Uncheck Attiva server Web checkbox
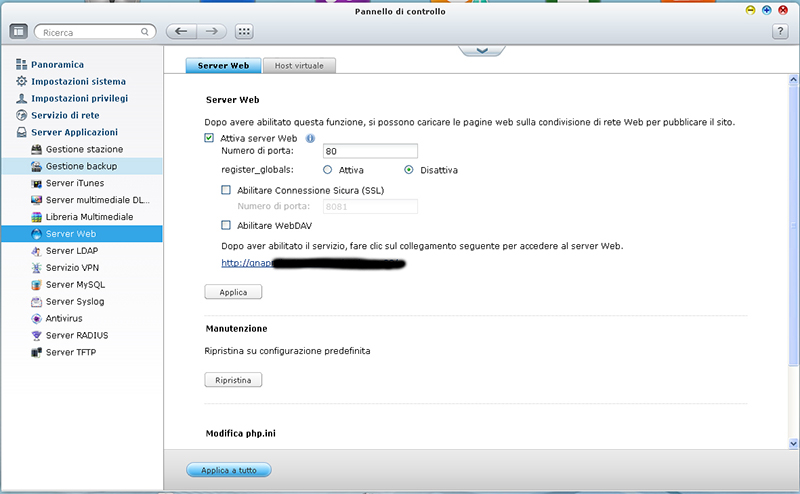Image resolution: width=800 pixels, height=494 pixels. (210, 138)
